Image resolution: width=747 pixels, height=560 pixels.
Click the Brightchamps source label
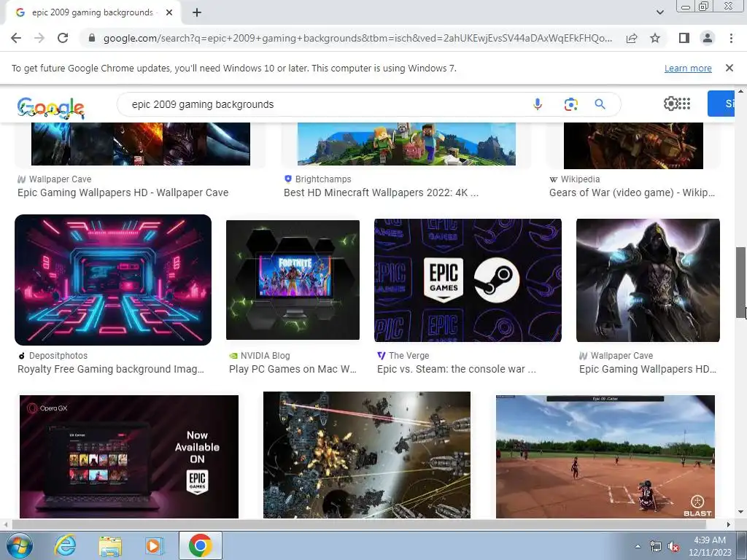(323, 179)
